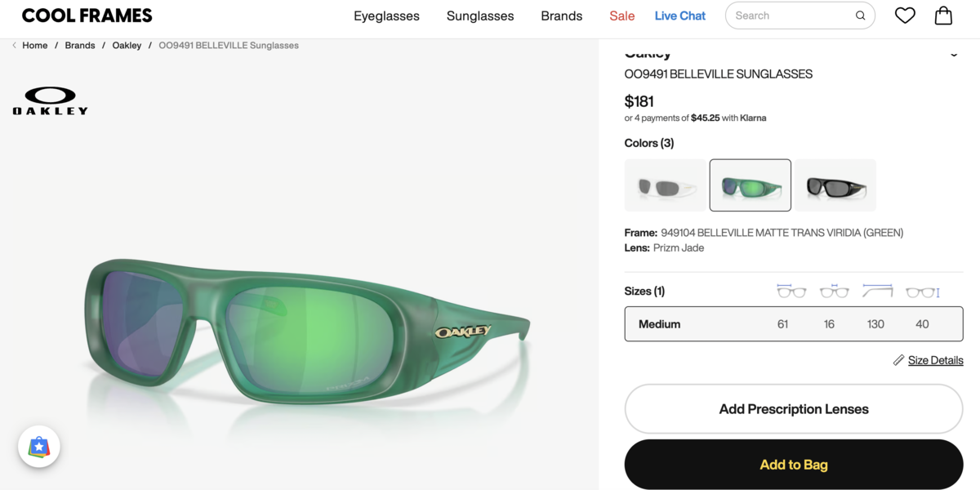Viewport: 980px width, 490px height.
Task: Open the wishlist heart icon
Action: click(x=905, y=16)
